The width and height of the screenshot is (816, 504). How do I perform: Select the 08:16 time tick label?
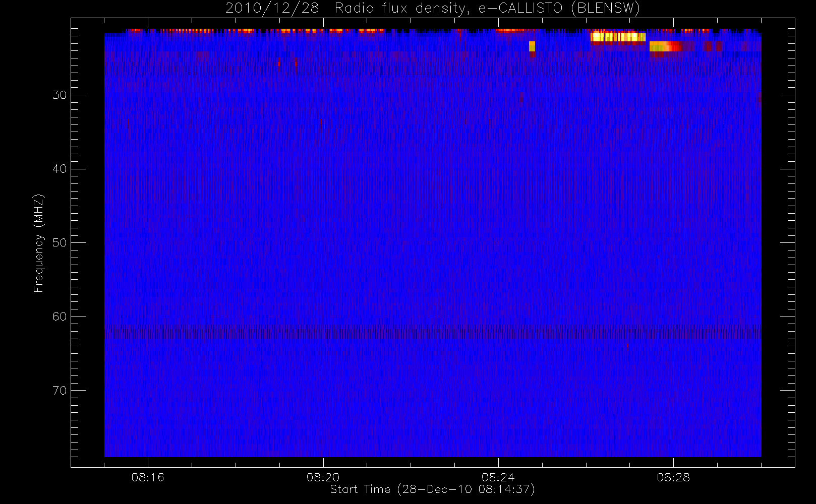[x=148, y=477]
